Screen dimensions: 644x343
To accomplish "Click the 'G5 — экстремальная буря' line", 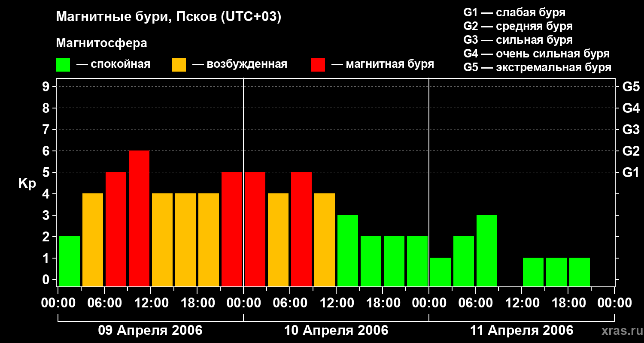I will [x=537, y=67].
